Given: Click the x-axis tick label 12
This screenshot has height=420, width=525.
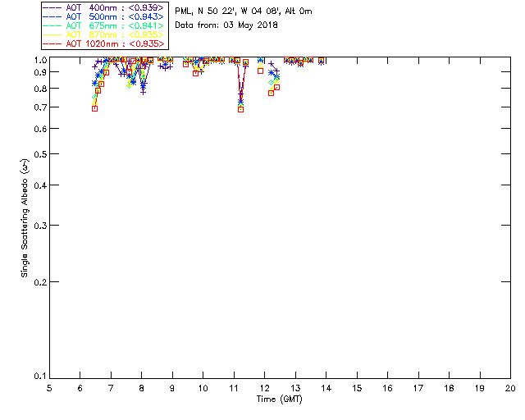Looking at the screenshot, I should [264, 387].
